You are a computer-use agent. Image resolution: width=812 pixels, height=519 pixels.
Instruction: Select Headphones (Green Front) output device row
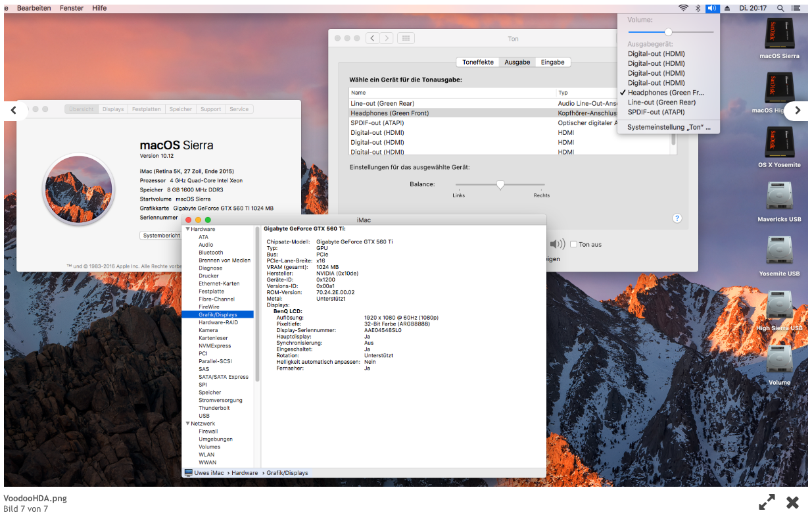[x=510, y=113]
